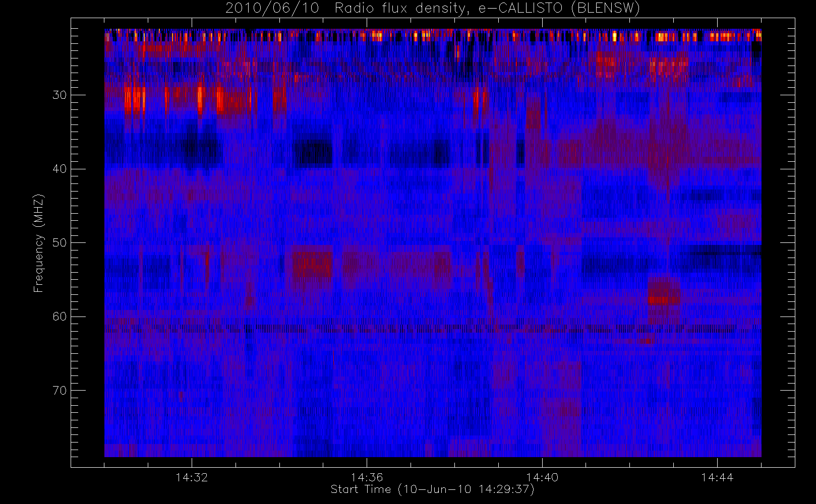
Task: Click the 40 frequency tick label
Action: click(60, 169)
